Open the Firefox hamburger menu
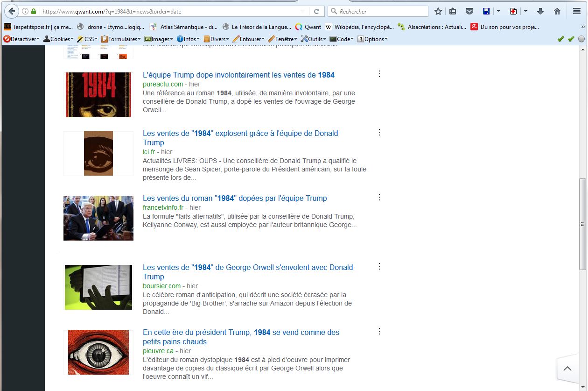This screenshot has width=588, height=391. [576, 11]
